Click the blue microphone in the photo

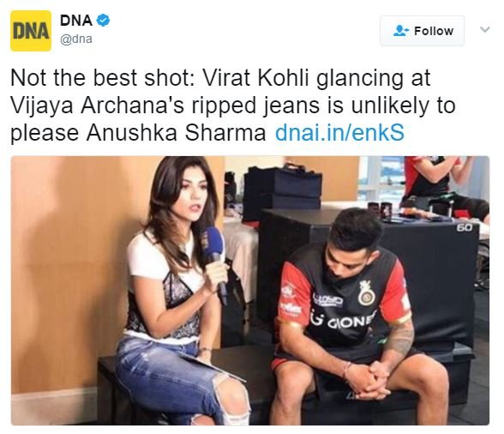click(x=214, y=258)
